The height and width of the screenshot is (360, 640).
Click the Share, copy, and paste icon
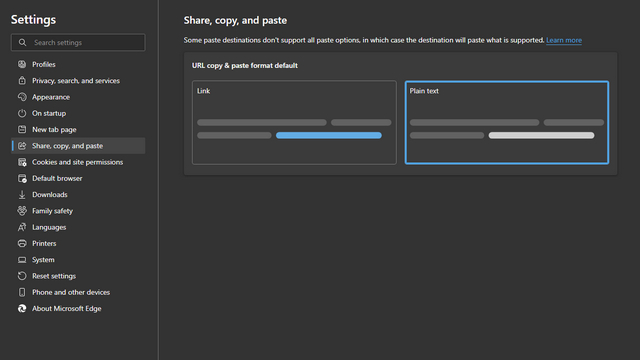tap(22, 146)
